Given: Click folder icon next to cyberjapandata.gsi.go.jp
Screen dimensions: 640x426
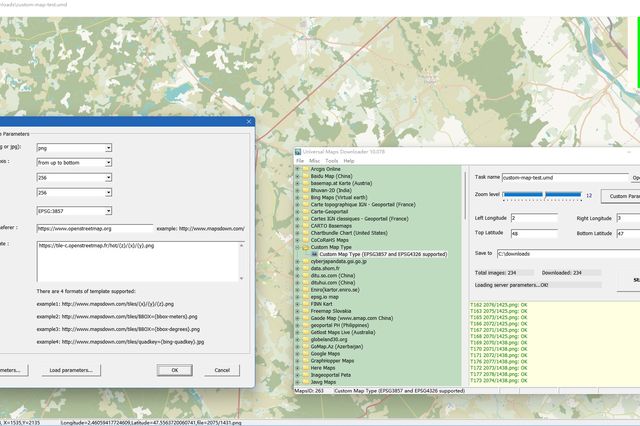Looking at the screenshot, I should pyautogui.click(x=306, y=262).
